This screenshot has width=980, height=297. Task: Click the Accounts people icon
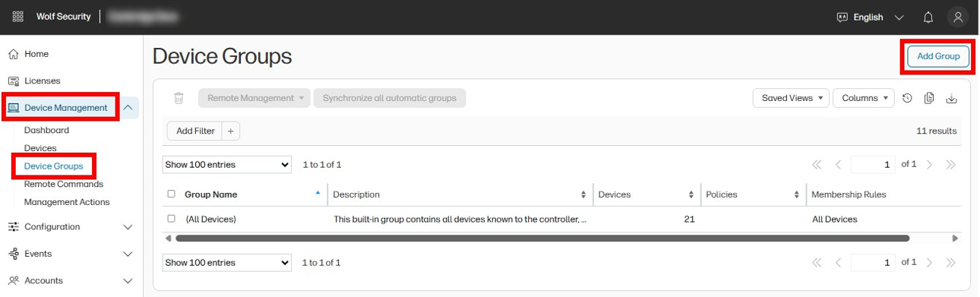13,280
